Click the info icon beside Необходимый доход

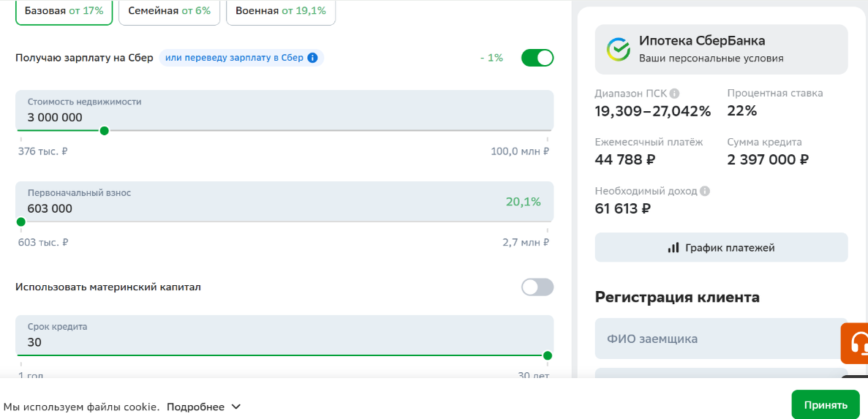pos(705,191)
